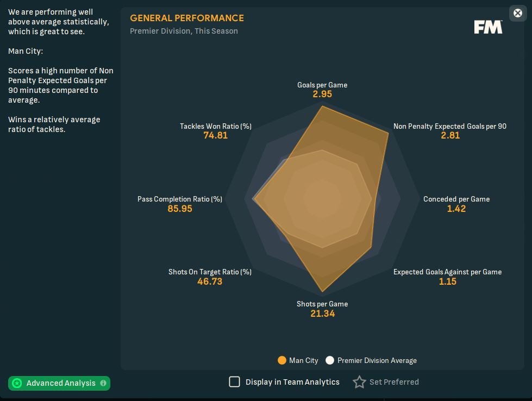Click the Advanced Analysis info icon
Viewport: 532px width, 401px height.
click(103, 383)
